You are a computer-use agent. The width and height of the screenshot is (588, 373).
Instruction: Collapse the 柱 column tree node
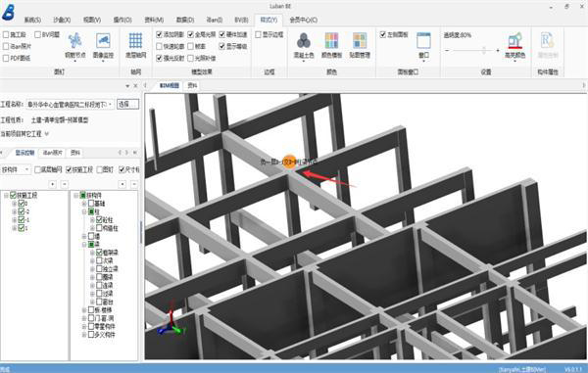tap(84, 212)
